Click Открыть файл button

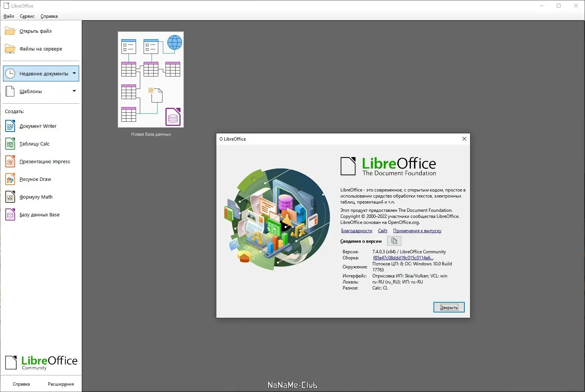(x=41, y=31)
